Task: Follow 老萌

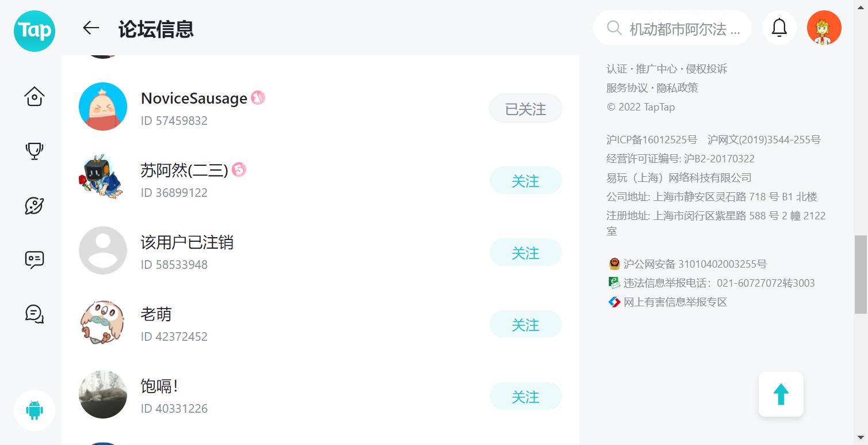Action: (x=526, y=325)
